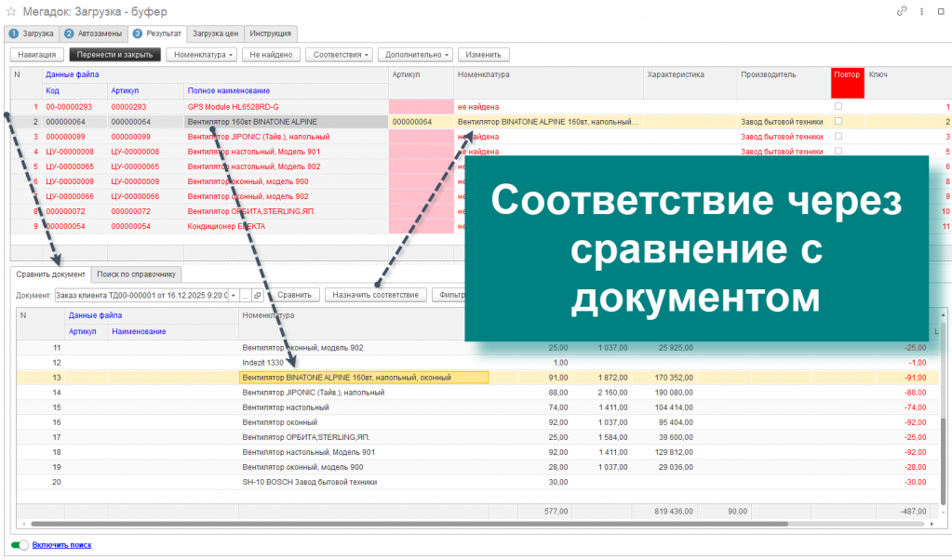Click the Сравнить button
Image resolution: width=952 pixels, height=560 pixels.
294,295
